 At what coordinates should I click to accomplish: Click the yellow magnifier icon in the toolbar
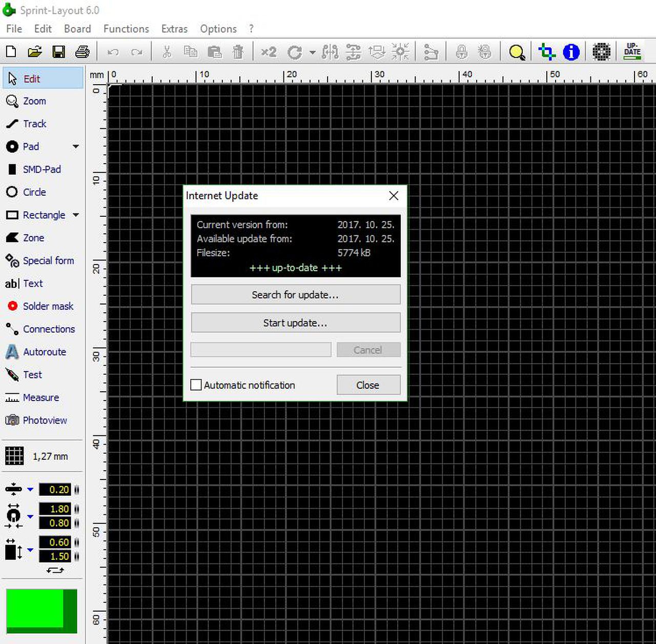pos(517,52)
